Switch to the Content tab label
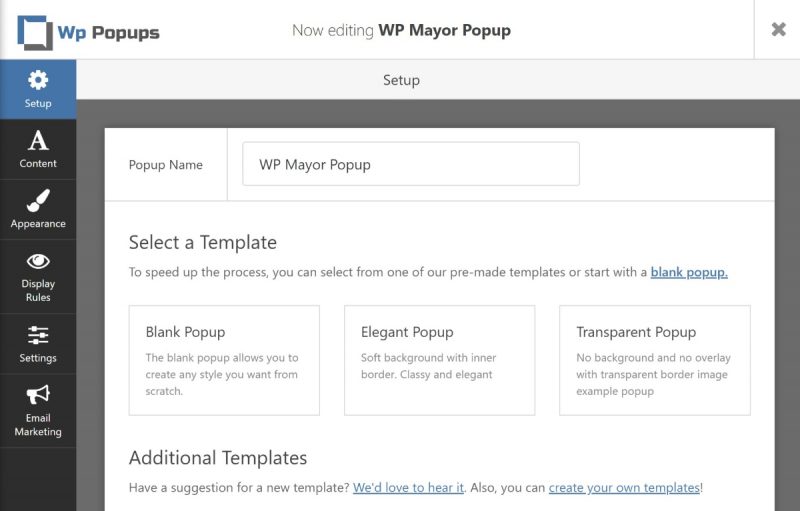 tap(38, 163)
